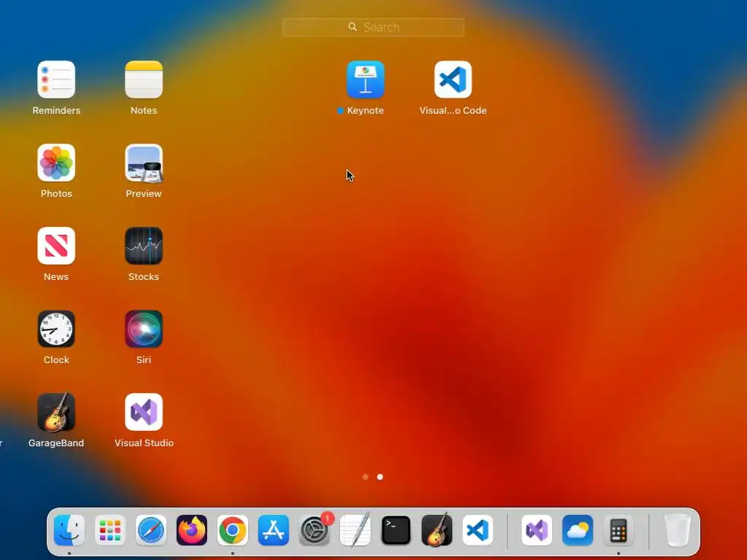This screenshot has height=560, width=747.
Task: Click the Launchpad search field
Action: (x=373, y=27)
